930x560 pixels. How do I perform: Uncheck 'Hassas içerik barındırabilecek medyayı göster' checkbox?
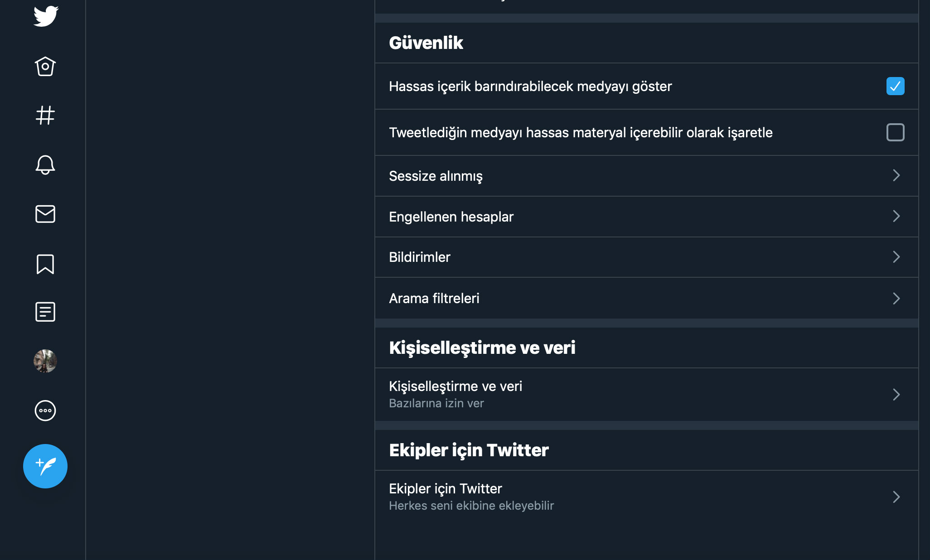895,86
